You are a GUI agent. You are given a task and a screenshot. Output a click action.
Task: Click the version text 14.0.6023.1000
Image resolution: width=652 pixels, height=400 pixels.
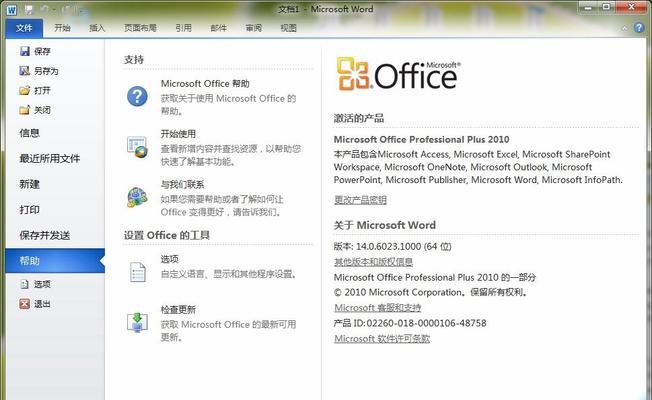(388, 247)
